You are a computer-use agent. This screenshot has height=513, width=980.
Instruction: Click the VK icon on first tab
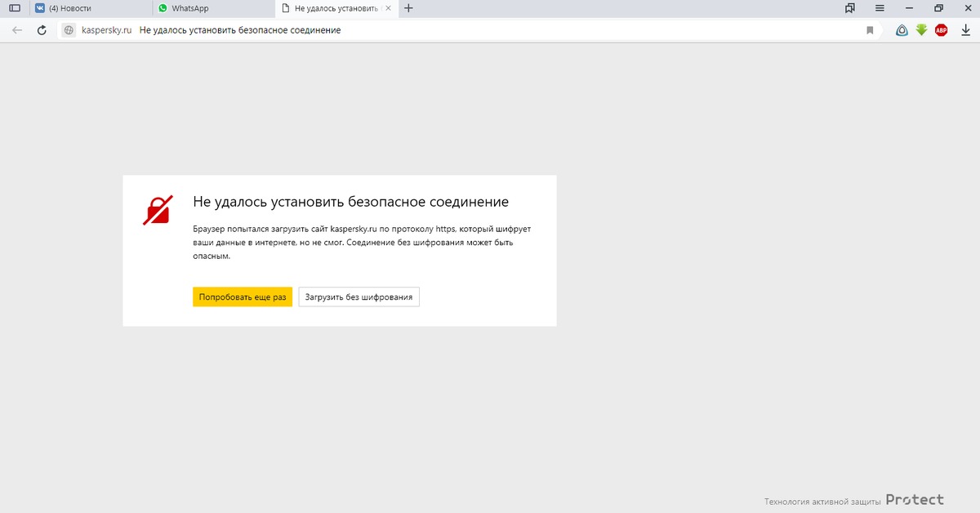click(x=40, y=8)
